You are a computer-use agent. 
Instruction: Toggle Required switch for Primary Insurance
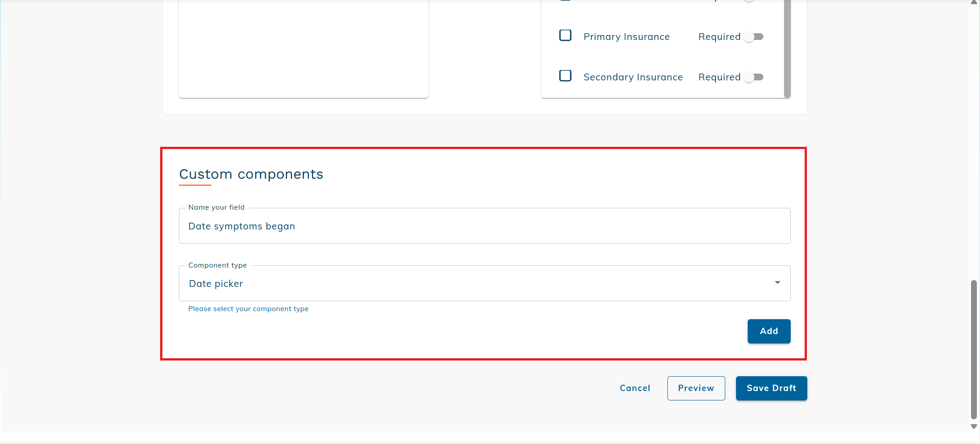pyautogui.click(x=754, y=37)
